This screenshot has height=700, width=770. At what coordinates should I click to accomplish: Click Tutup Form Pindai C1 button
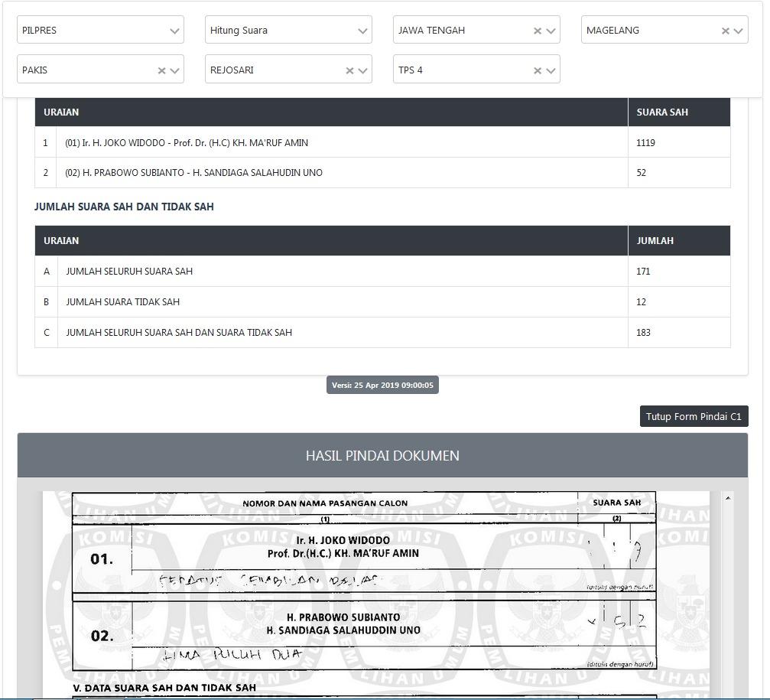click(694, 416)
